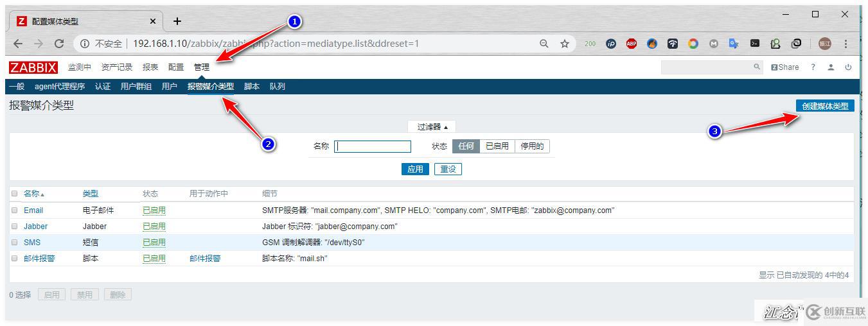Go to the 队列 submenu
Screen dimensions: 868x326
point(278,86)
